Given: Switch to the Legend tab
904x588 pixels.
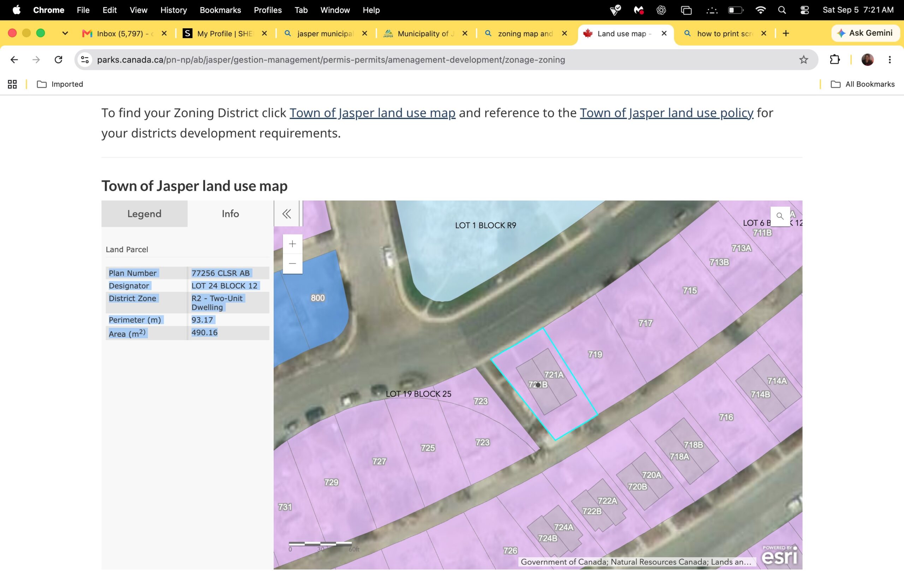Looking at the screenshot, I should click(x=144, y=214).
